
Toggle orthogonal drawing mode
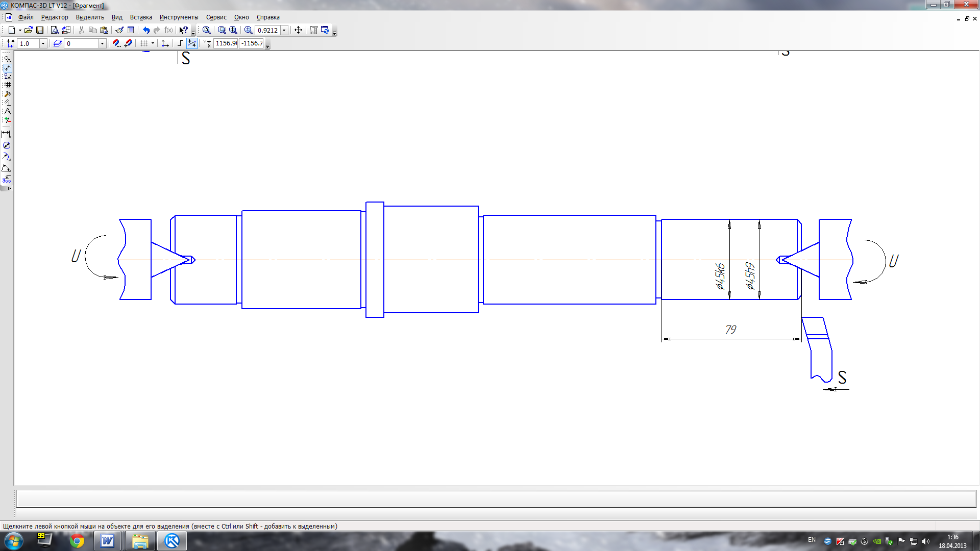point(180,43)
